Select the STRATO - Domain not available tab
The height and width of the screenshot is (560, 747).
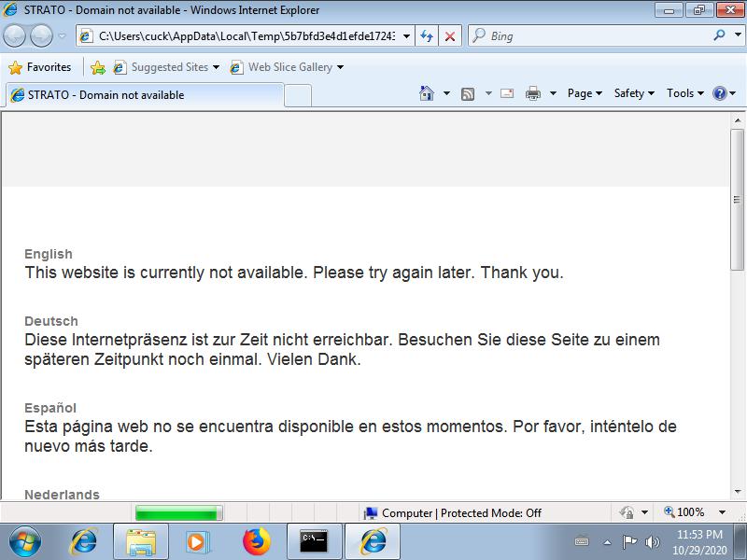click(145, 95)
